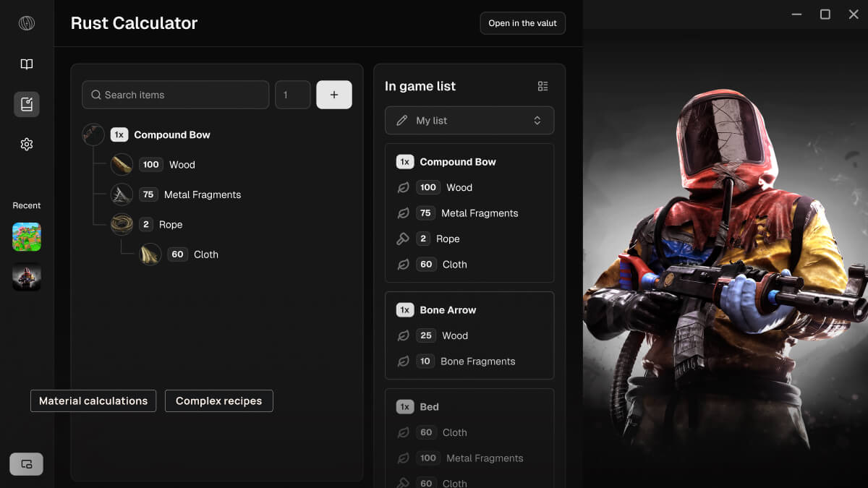The image size is (868, 488).
Task: Click Open in the valut button
Action: pos(523,23)
